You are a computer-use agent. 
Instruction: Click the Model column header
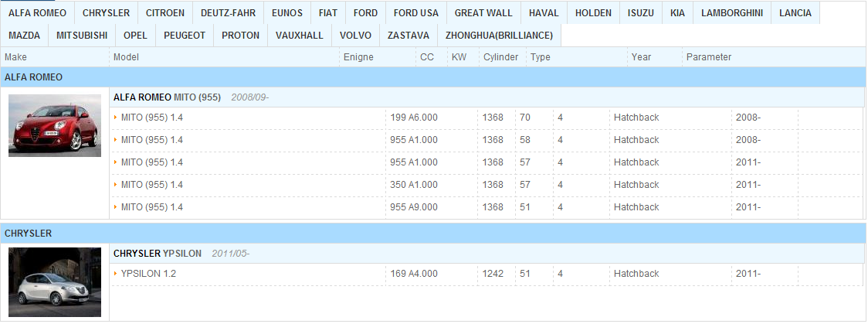[x=126, y=57]
